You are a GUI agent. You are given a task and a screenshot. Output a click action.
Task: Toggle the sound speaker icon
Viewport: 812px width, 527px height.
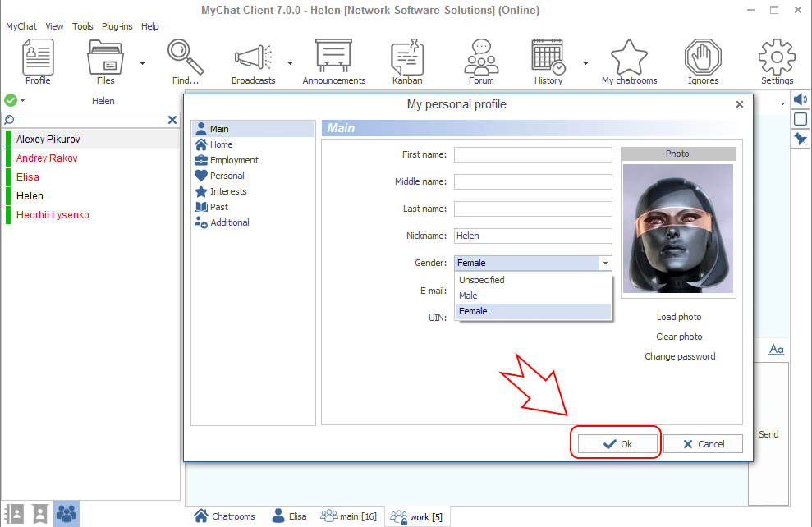coord(801,100)
